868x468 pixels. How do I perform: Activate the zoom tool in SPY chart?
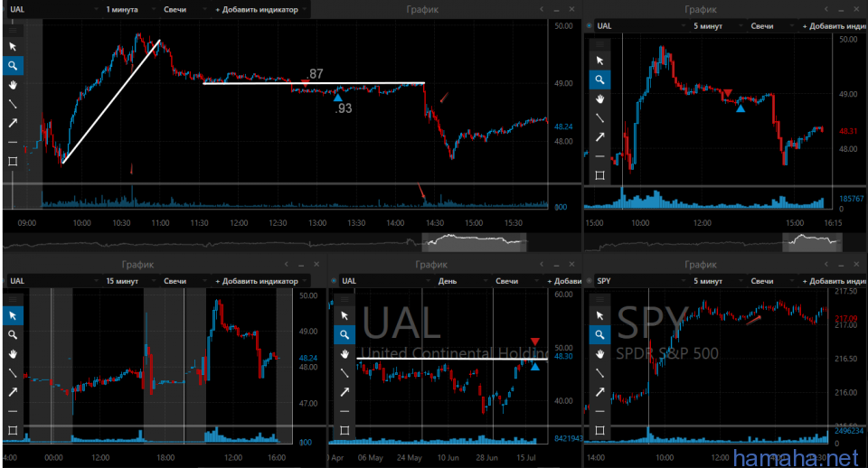(599, 334)
